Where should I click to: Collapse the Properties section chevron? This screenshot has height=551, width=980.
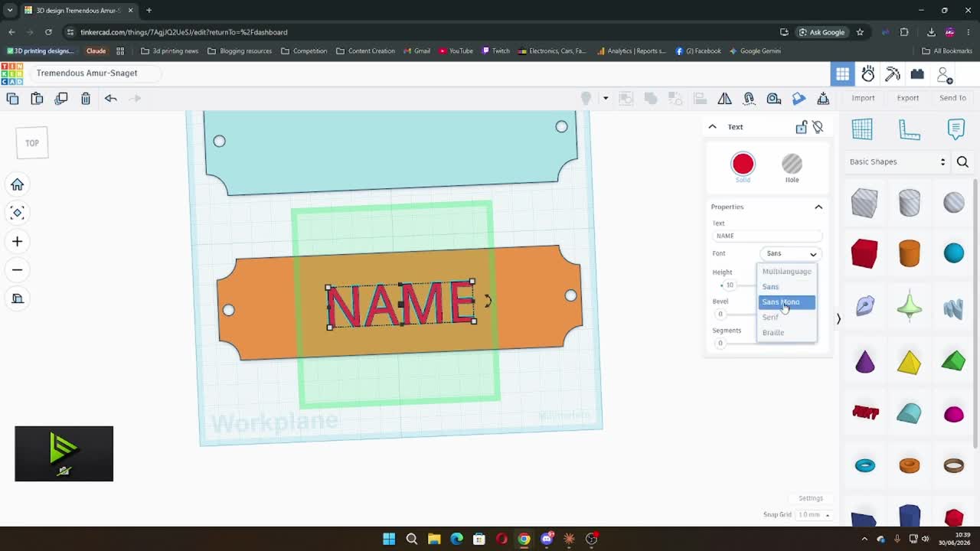[818, 207]
